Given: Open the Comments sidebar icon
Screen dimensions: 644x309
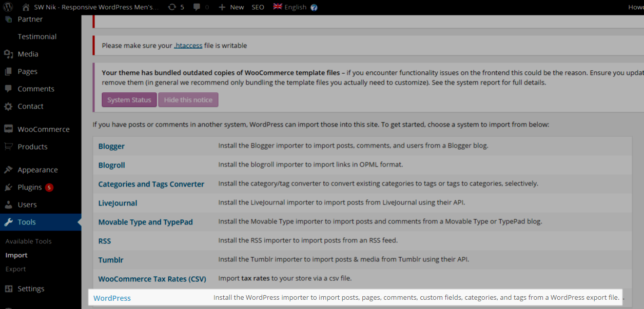Looking at the screenshot, I should coord(8,89).
